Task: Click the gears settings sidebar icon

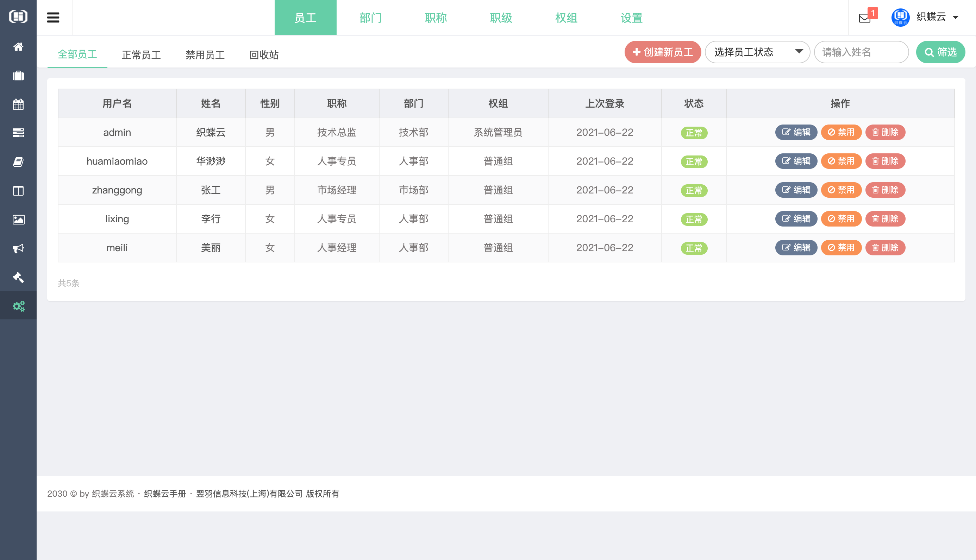Action: 18,306
